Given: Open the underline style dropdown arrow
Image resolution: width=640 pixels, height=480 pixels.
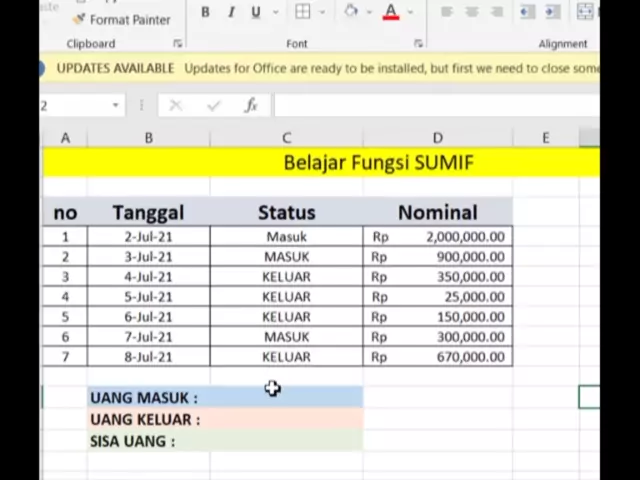Looking at the screenshot, I should [x=274, y=12].
